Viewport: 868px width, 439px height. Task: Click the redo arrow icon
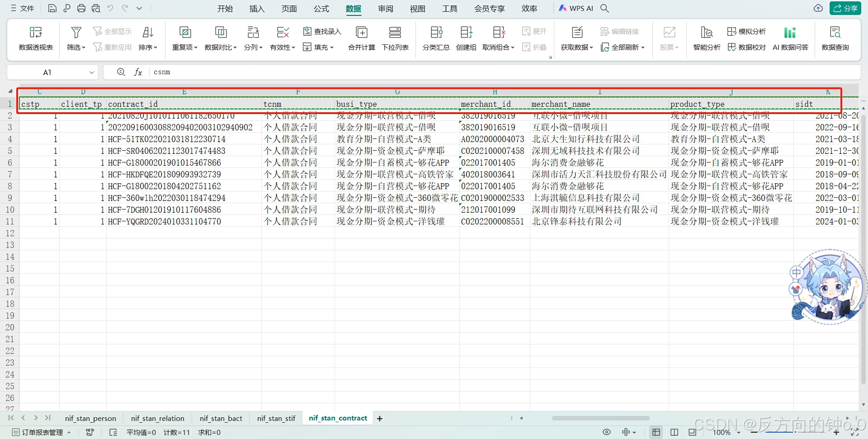pyautogui.click(x=125, y=8)
